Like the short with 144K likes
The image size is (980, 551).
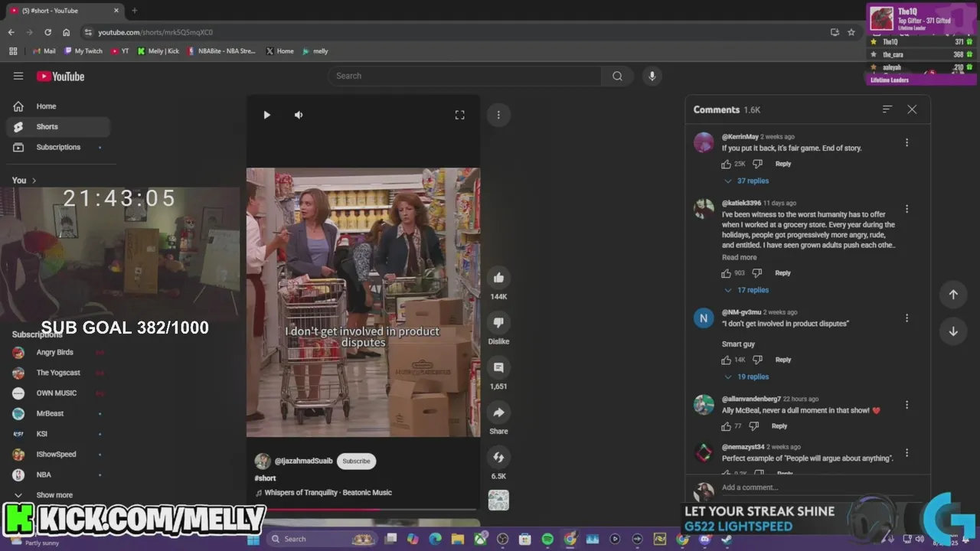click(x=498, y=278)
